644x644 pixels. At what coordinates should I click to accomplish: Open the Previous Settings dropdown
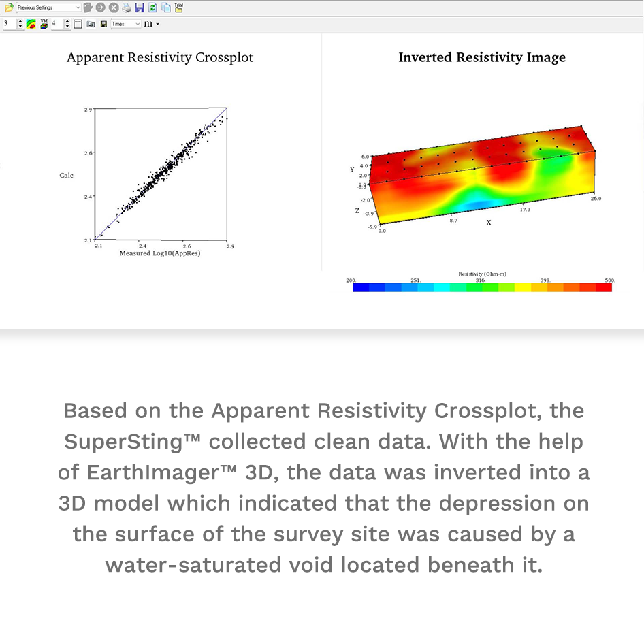[x=48, y=7]
